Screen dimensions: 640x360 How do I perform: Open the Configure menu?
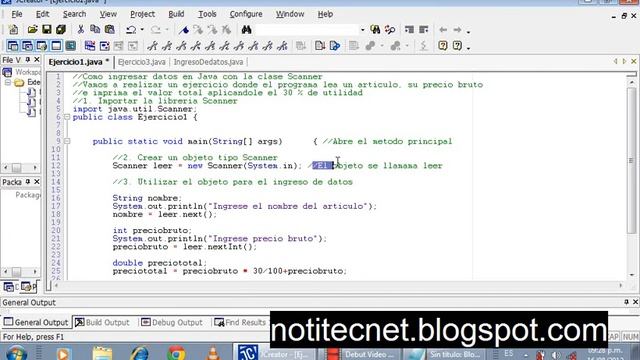click(246, 14)
